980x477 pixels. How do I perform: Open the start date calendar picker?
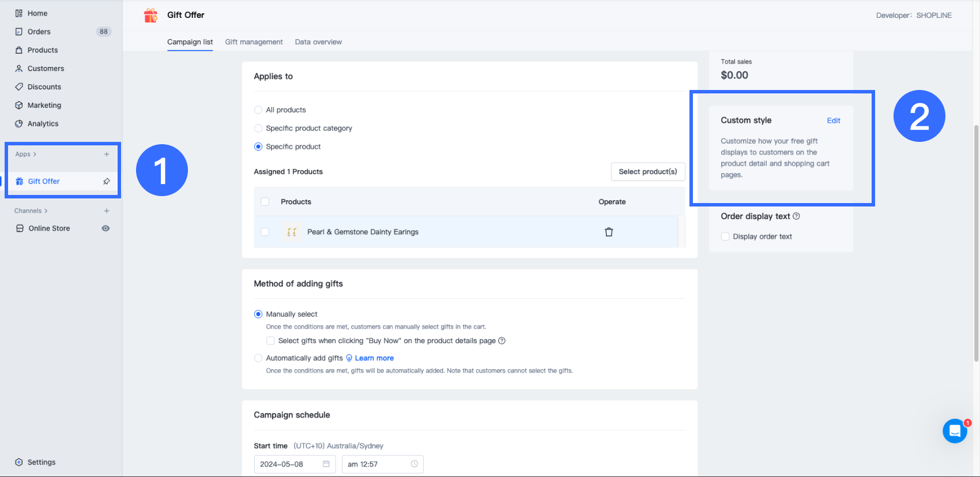click(326, 464)
